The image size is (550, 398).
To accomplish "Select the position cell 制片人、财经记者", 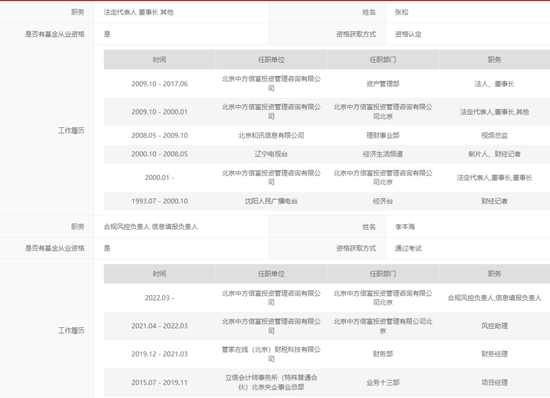I will (x=494, y=154).
